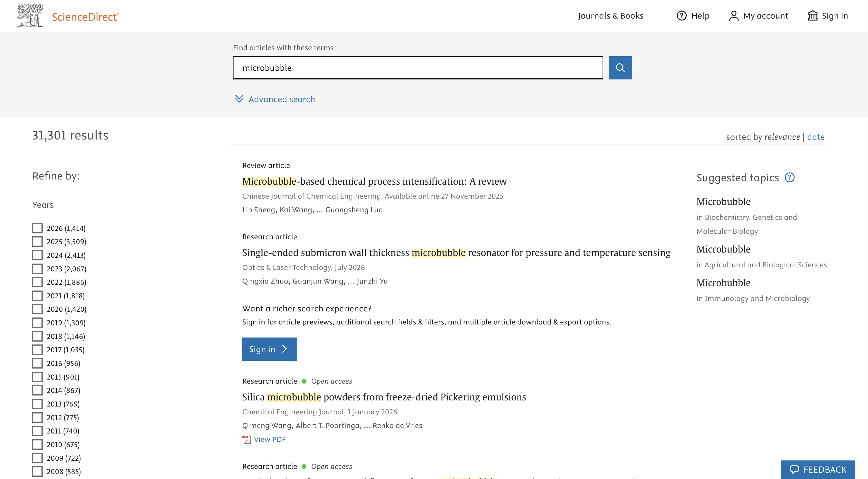Click the microbubble search input field
This screenshot has height=479, width=868.
[x=418, y=68]
